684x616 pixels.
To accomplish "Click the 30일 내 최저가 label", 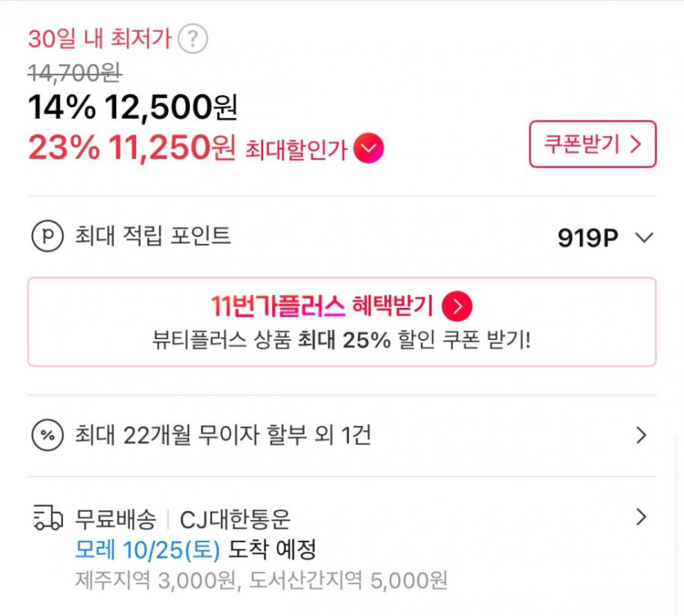I will tap(99, 38).
